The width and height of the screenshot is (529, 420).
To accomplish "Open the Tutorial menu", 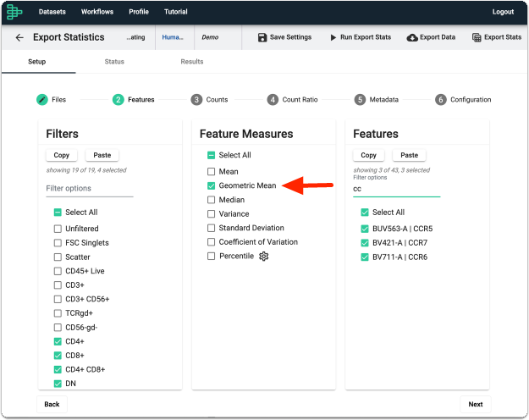I will (x=176, y=12).
